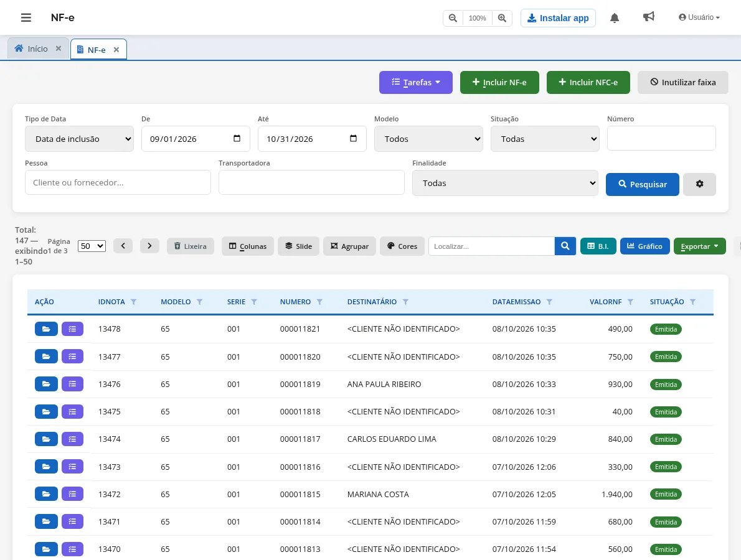Filter the SITUAÇÃO column

(693, 302)
